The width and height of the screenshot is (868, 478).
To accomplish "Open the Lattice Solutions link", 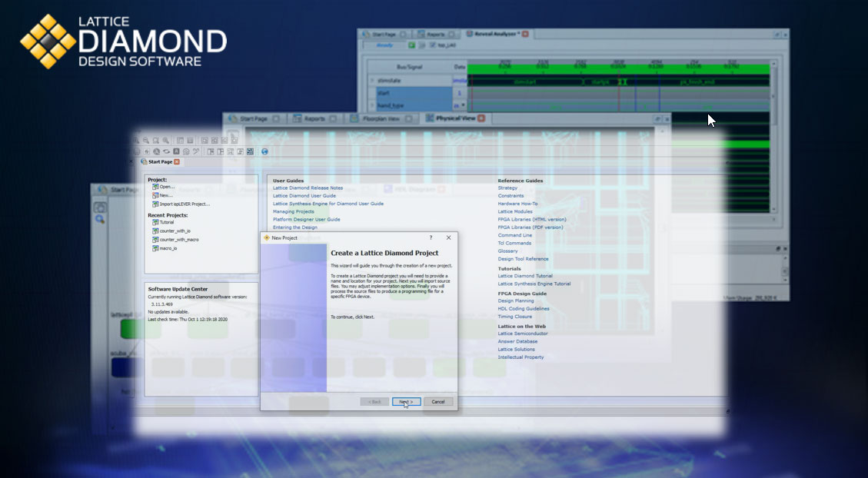I will point(517,350).
